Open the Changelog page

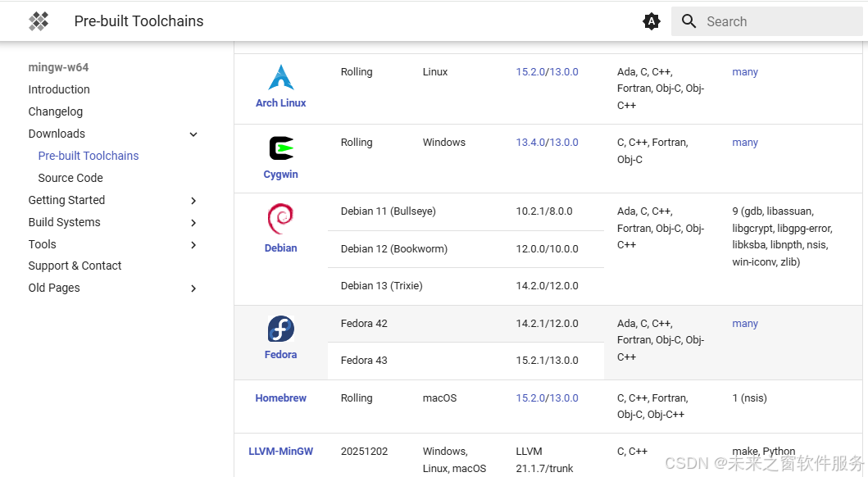(x=56, y=111)
